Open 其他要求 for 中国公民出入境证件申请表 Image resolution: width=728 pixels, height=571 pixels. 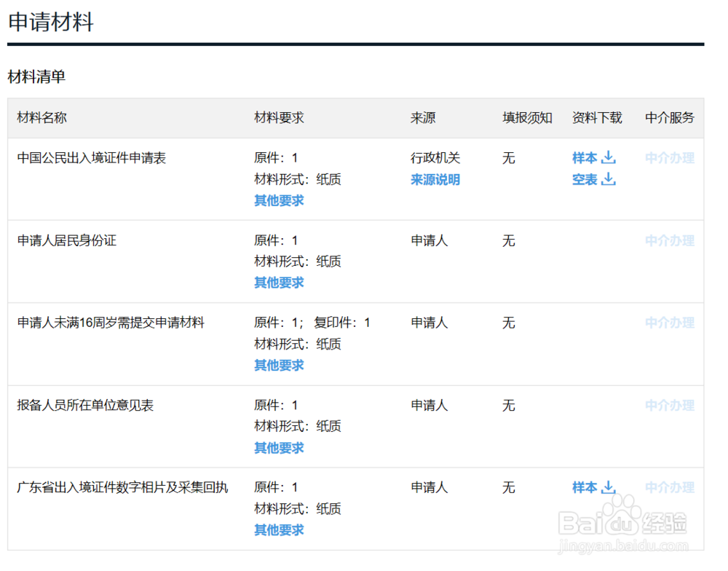277,201
